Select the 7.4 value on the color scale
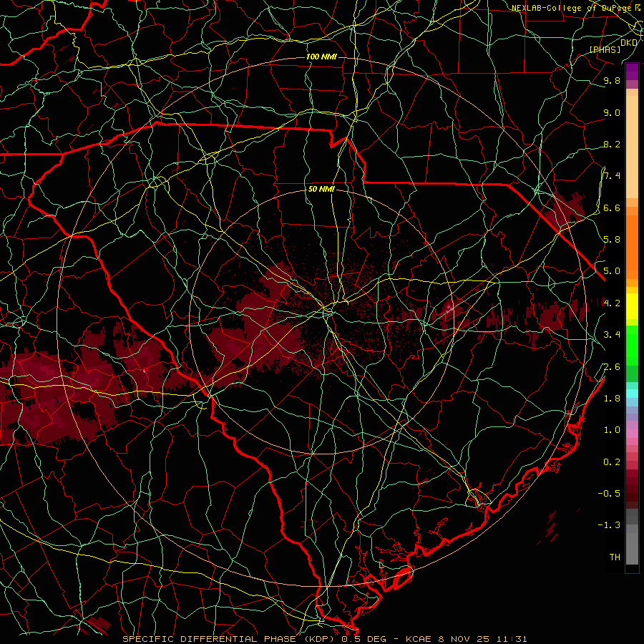644x644 pixels. tap(612, 176)
